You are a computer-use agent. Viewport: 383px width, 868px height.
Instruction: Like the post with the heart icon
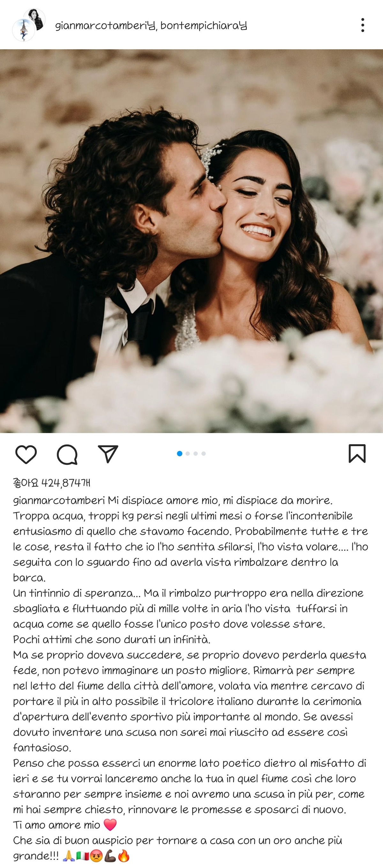point(26,454)
